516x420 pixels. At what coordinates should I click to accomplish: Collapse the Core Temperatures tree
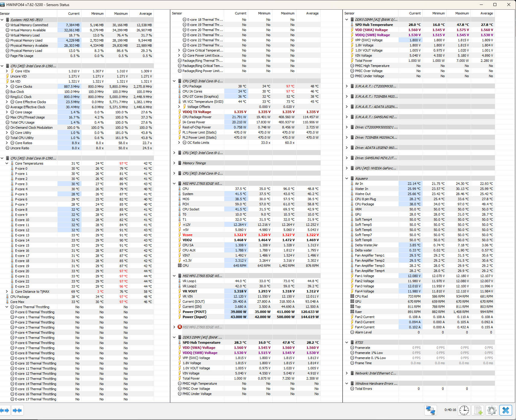(7, 163)
